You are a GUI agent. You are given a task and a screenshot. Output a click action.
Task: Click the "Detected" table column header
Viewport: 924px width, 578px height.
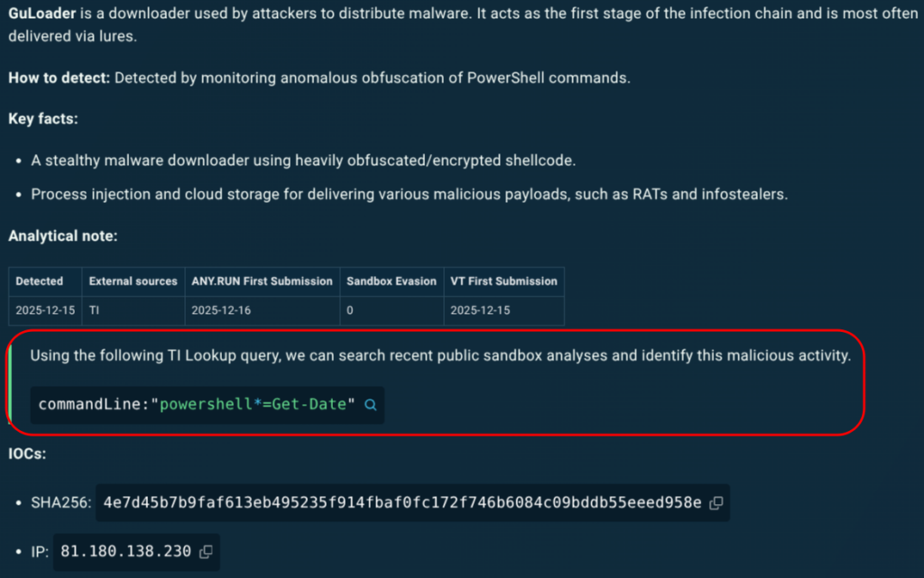tap(40, 281)
